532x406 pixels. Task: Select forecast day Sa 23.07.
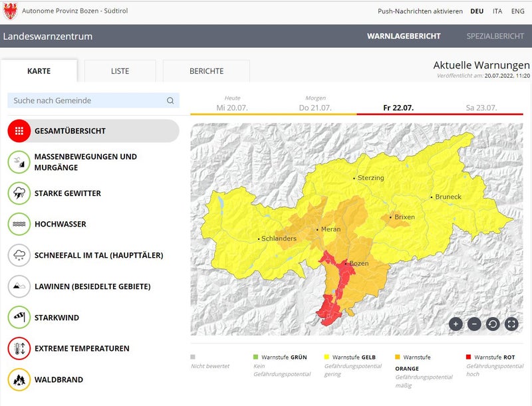click(x=481, y=108)
